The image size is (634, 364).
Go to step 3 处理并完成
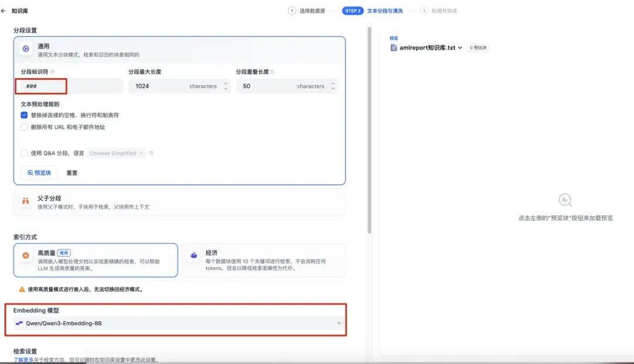tap(439, 11)
